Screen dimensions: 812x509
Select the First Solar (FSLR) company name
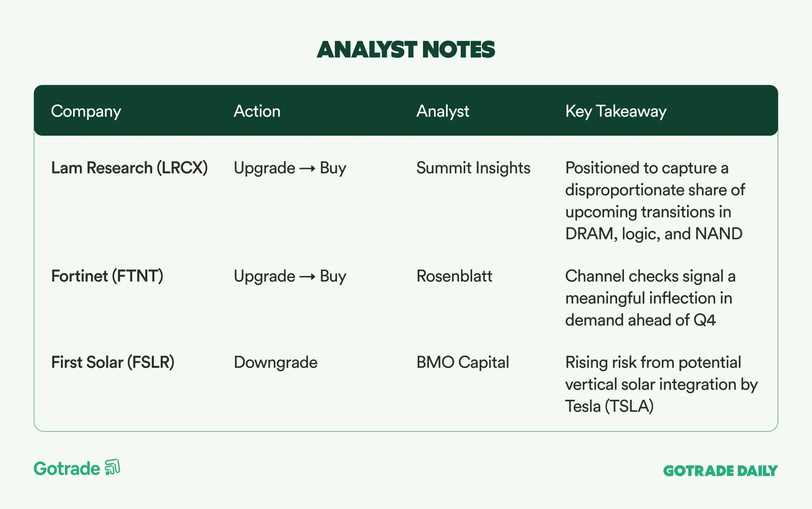pyautogui.click(x=112, y=362)
